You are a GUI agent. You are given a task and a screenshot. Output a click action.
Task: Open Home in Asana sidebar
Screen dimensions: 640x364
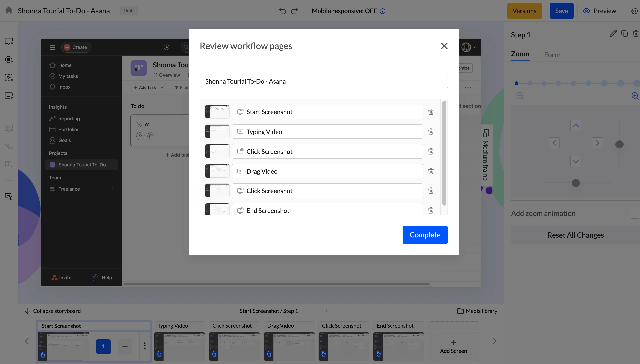point(60,65)
